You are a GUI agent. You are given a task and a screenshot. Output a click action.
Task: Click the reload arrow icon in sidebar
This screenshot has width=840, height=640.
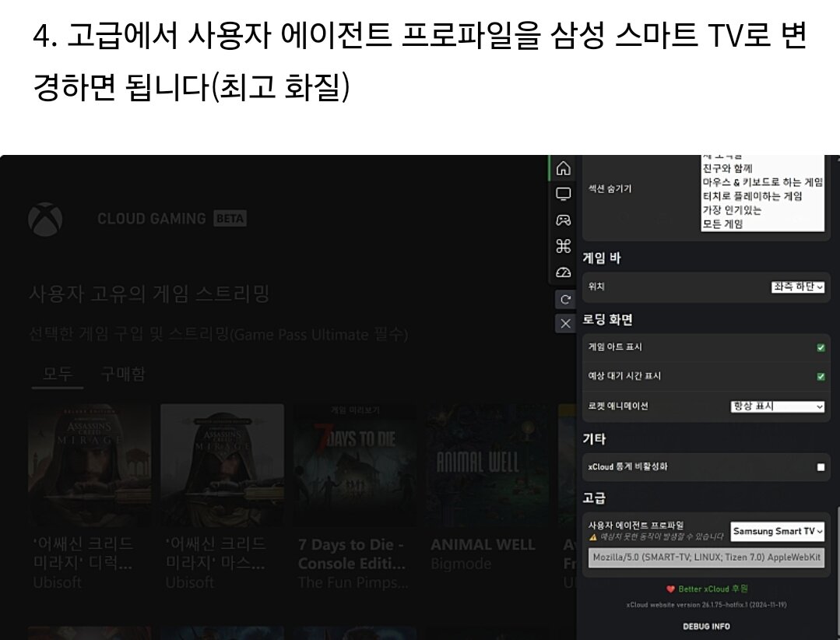click(565, 300)
